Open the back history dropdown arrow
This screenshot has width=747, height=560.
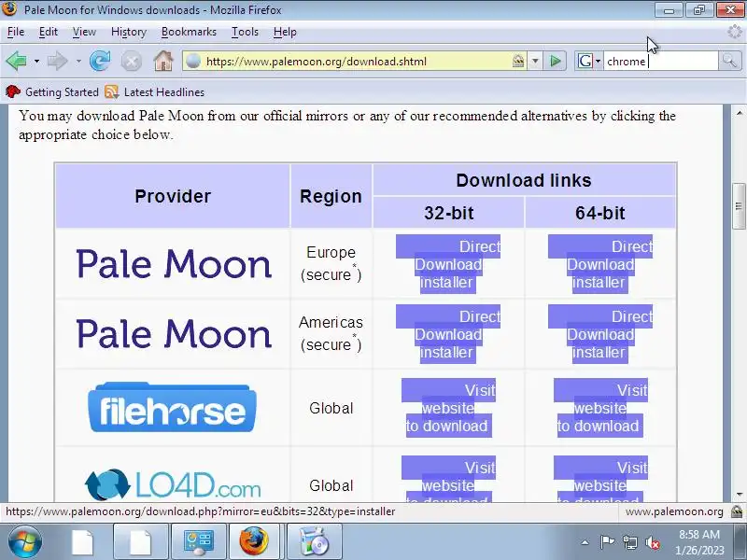click(36, 62)
